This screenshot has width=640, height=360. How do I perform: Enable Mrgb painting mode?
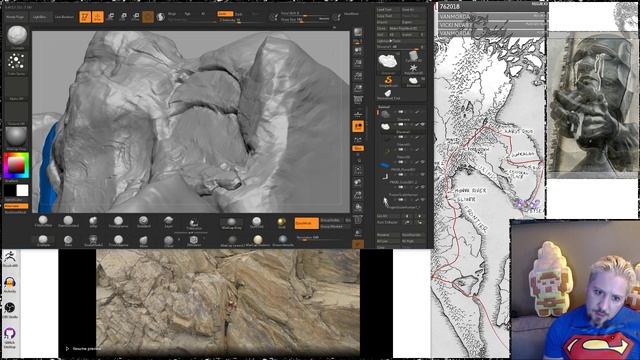172,13
